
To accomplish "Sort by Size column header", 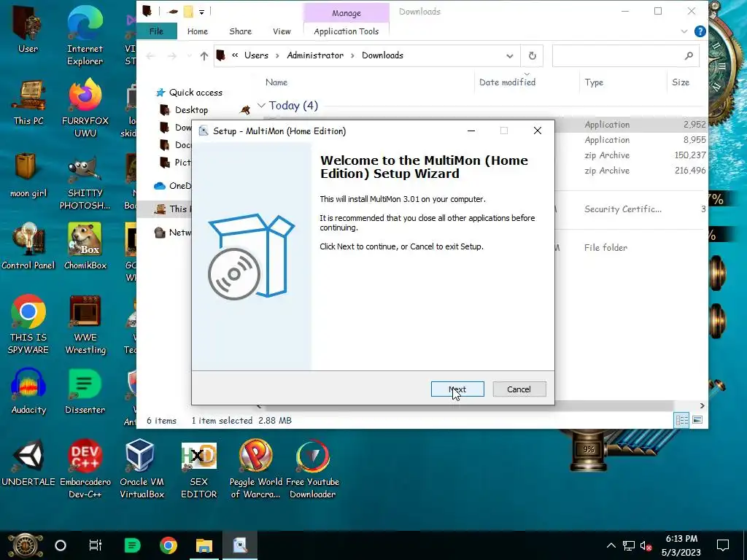I will 681,82.
